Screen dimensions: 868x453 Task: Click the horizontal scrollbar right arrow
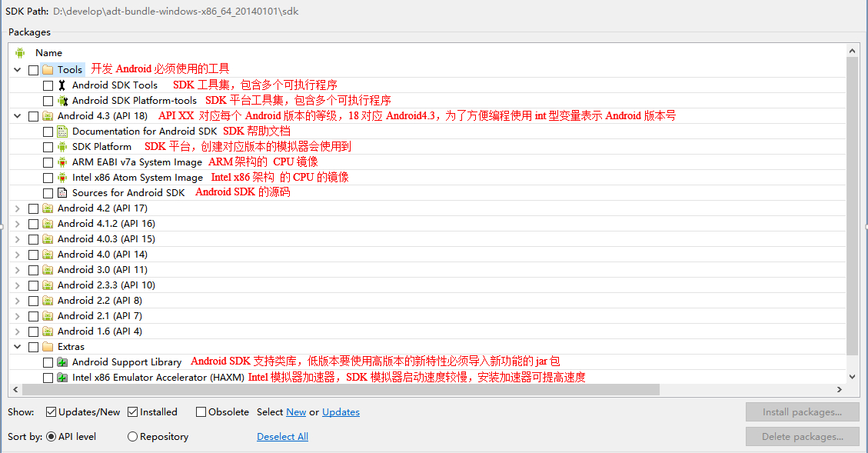[x=840, y=389]
